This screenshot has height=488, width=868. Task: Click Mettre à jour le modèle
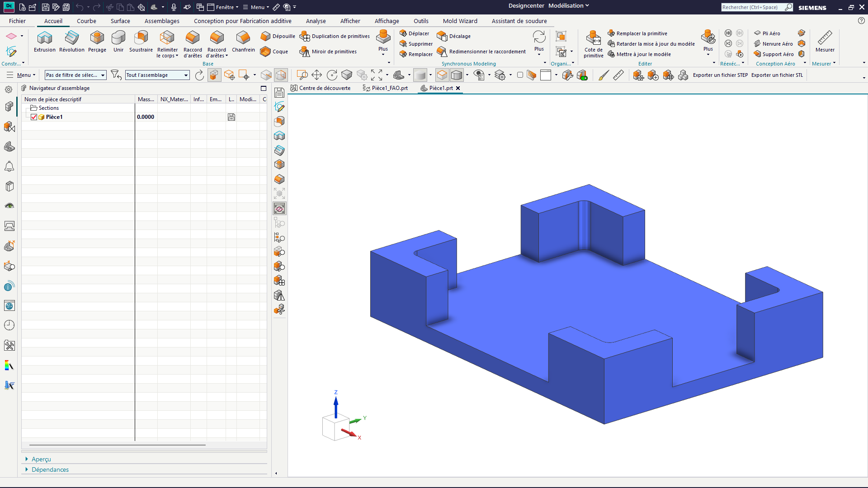click(x=639, y=54)
